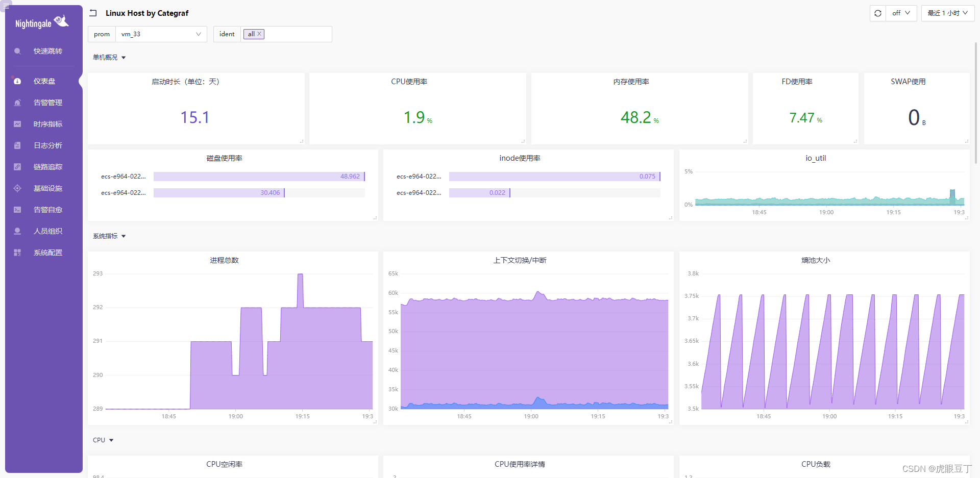The image size is (980, 478).
Task: Click the 系统配置 grid icon
Action: pyautogui.click(x=17, y=253)
